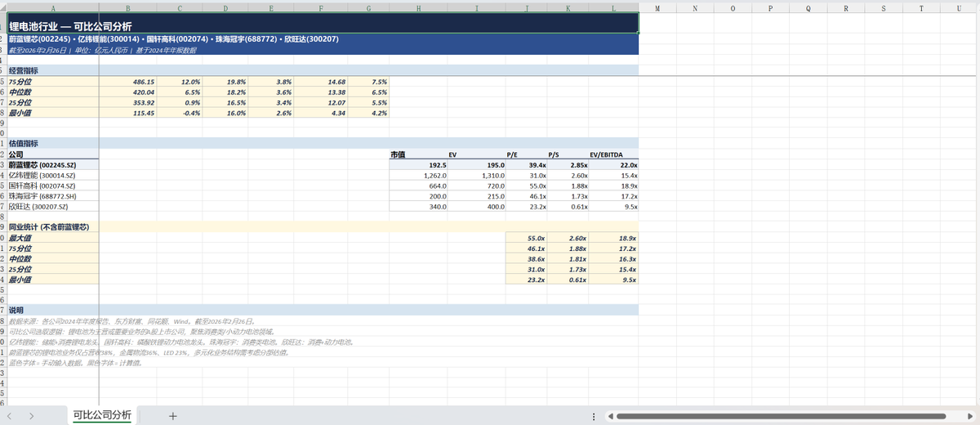Select column G header
Viewport: 980px width, 425px height.
click(368, 7)
